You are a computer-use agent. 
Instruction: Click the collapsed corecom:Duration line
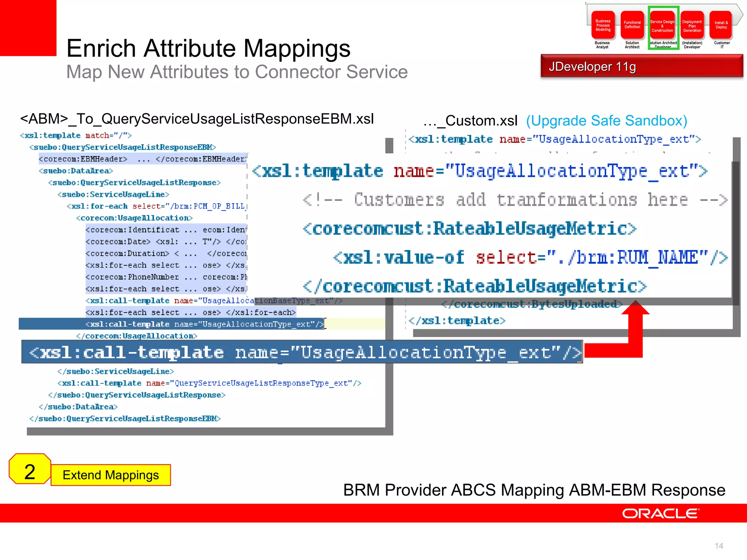click(166, 253)
